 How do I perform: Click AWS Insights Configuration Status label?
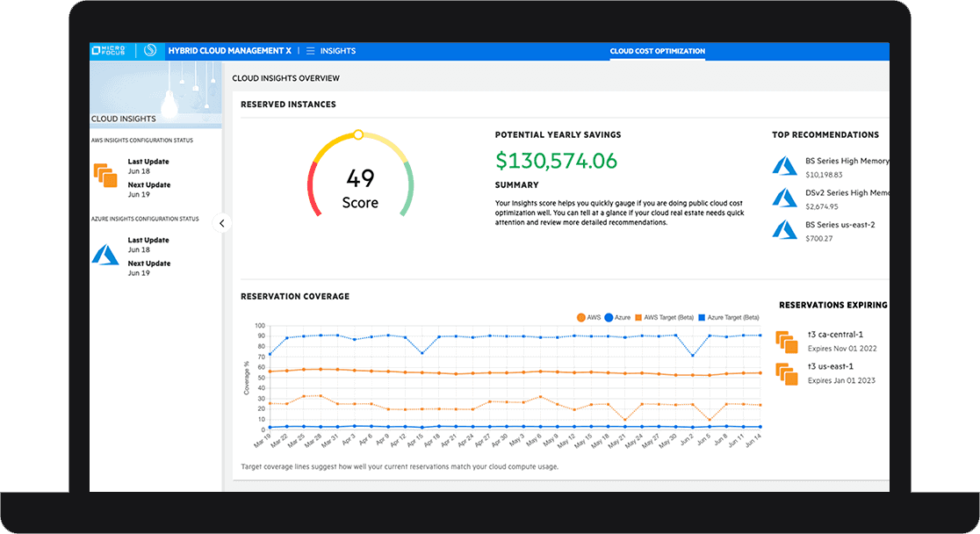(x=142, y=141)
